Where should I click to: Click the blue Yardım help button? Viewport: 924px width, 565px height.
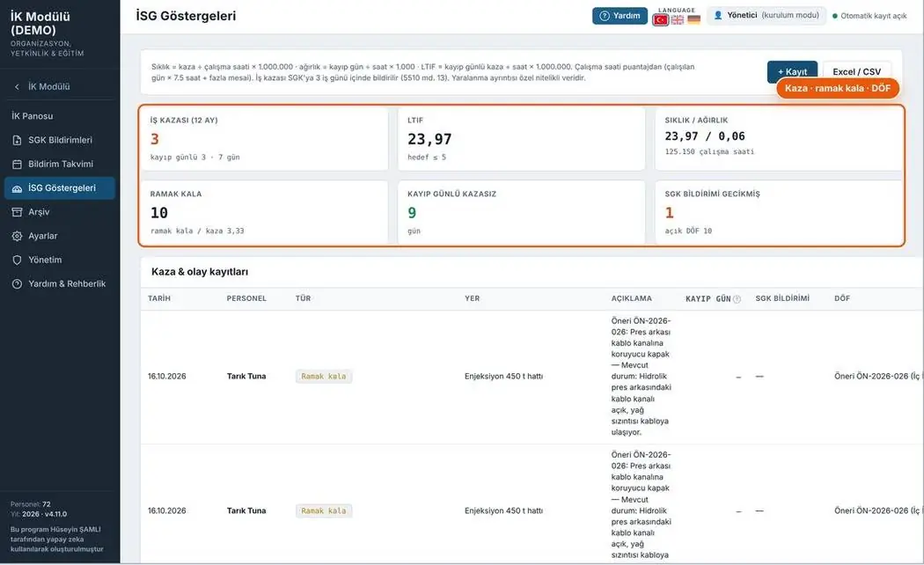(620, 16)
